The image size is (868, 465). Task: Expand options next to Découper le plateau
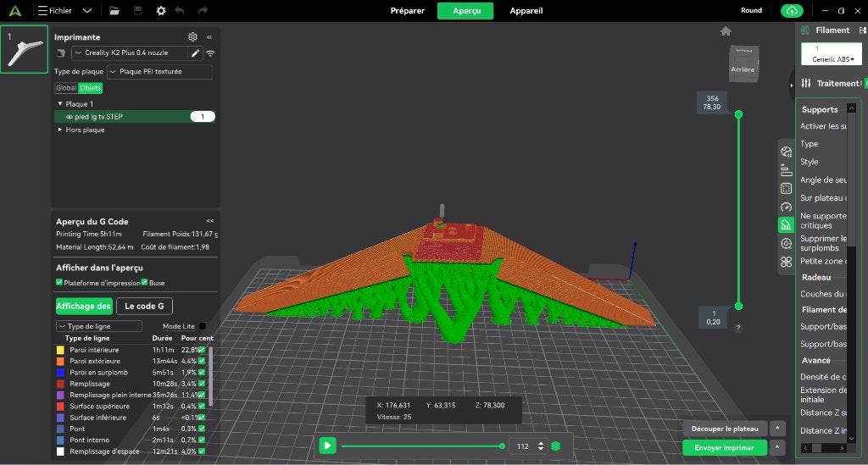click(x=777, y=428)
